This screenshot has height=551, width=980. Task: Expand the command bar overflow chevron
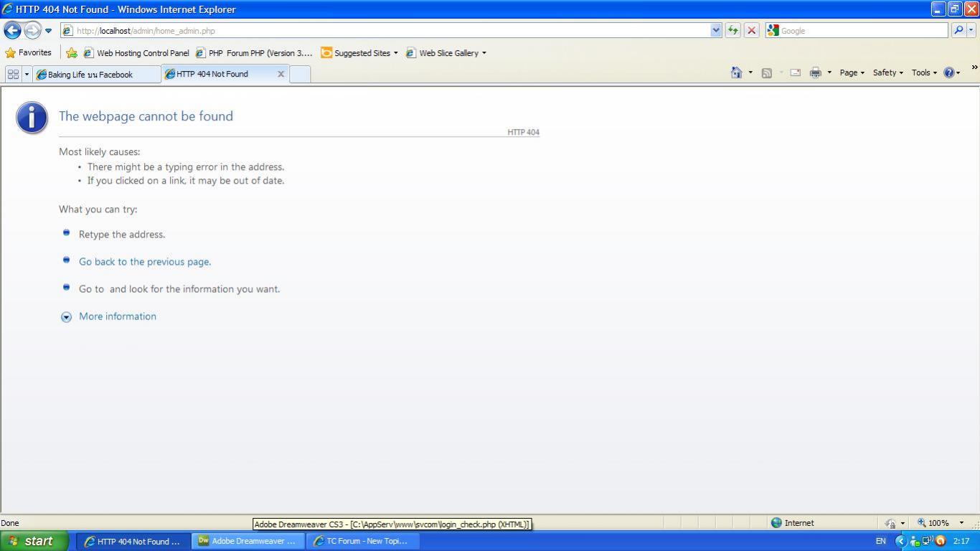(974, 67)
